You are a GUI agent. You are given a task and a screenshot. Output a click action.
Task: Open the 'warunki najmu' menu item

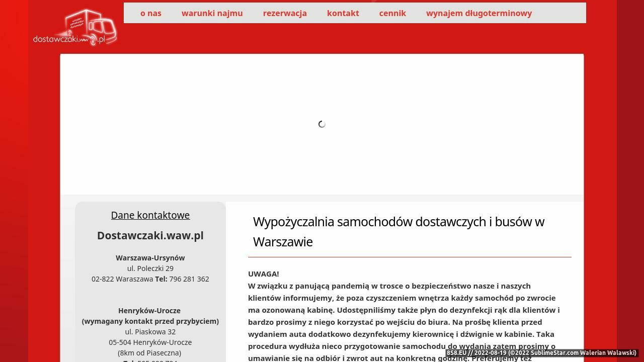(x=212, y=13)
